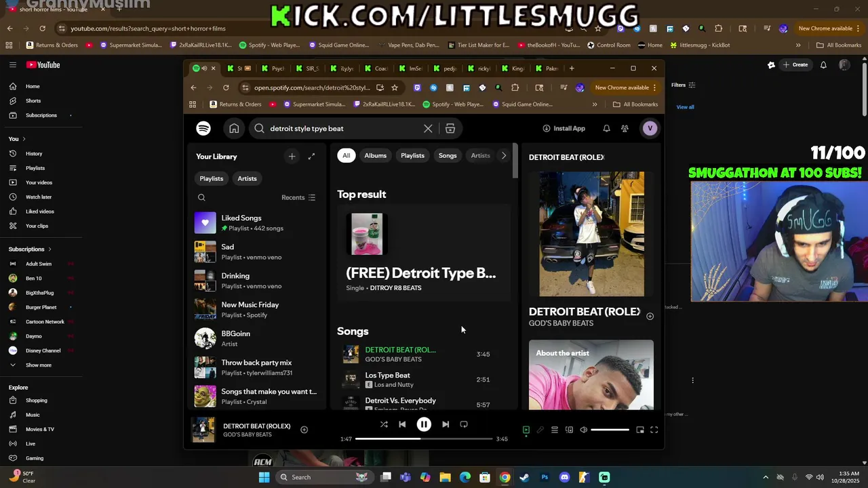
Task: Open the BBGoinn artist
Action: [x=256, y=338]
